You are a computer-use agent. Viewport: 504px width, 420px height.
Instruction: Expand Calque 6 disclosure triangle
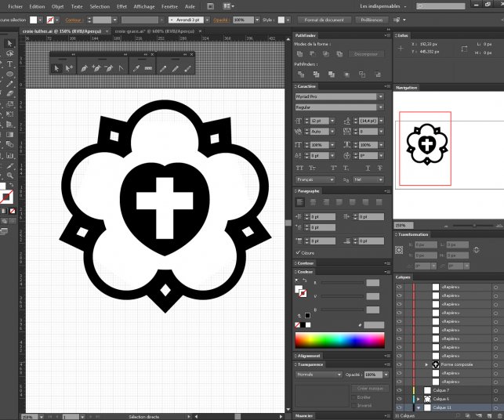419,399
